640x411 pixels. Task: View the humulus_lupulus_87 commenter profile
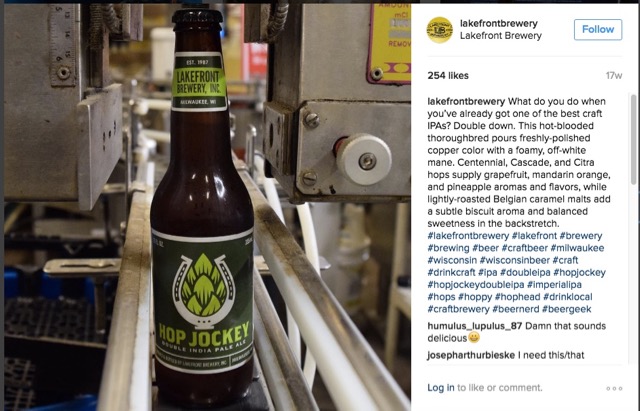[x=475, y=326]
